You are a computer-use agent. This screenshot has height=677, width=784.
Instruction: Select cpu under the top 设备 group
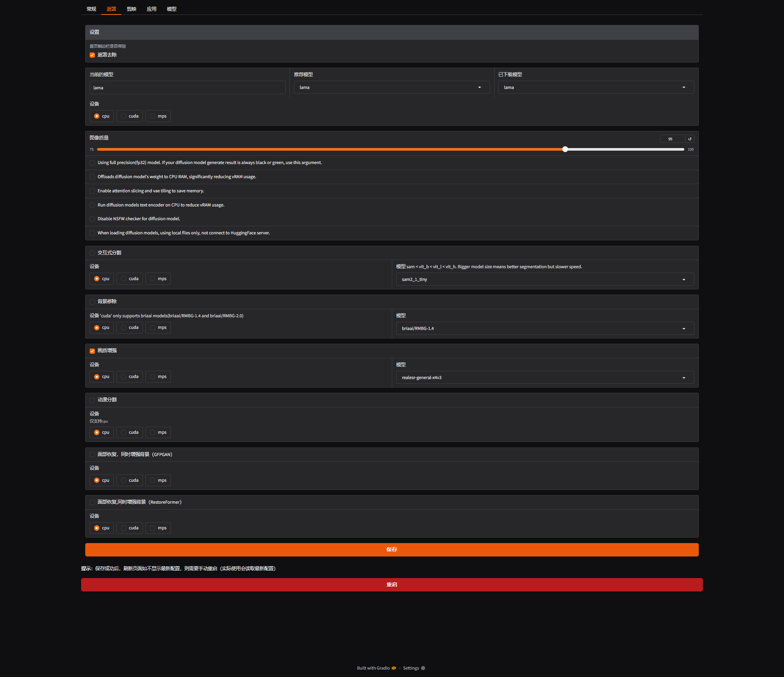[x=102, y=116]
